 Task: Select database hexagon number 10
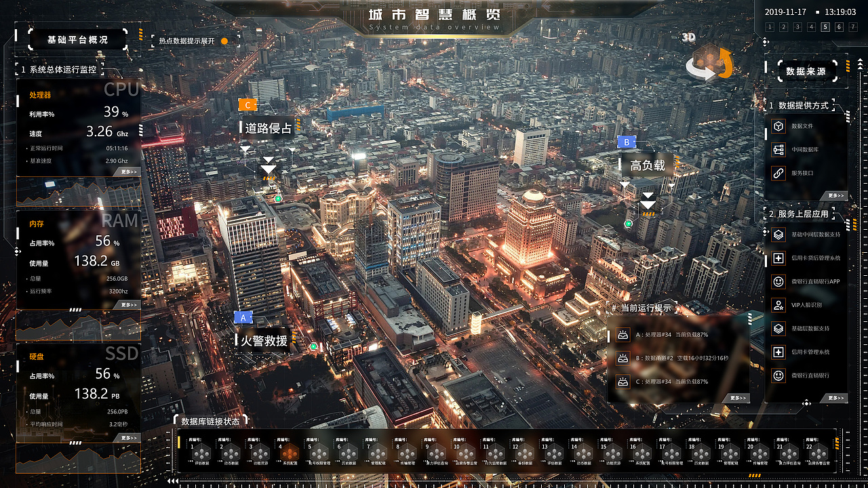pyautogui.click(x=466, y=453)
